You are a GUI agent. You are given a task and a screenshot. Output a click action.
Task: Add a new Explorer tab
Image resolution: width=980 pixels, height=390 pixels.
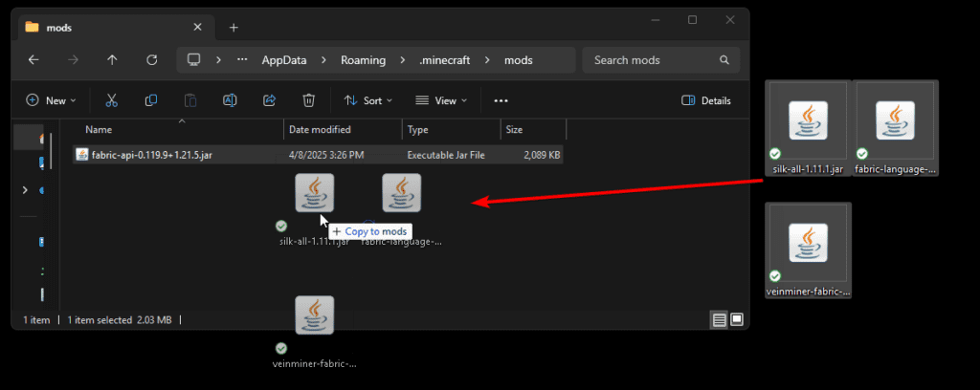click(x=234, y=28)
